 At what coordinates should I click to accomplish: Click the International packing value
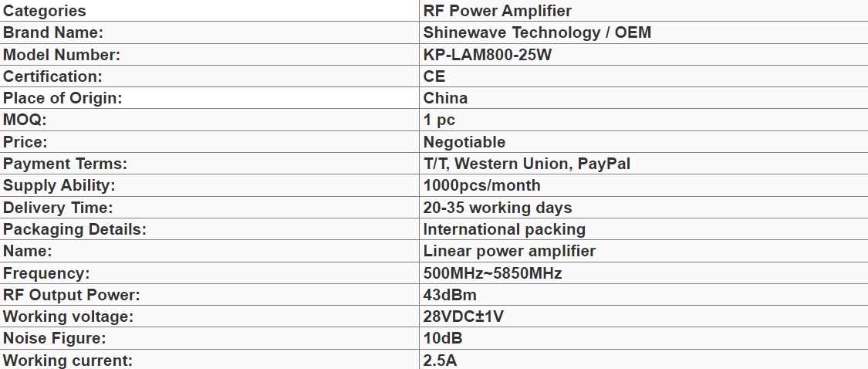coord(505,229)
